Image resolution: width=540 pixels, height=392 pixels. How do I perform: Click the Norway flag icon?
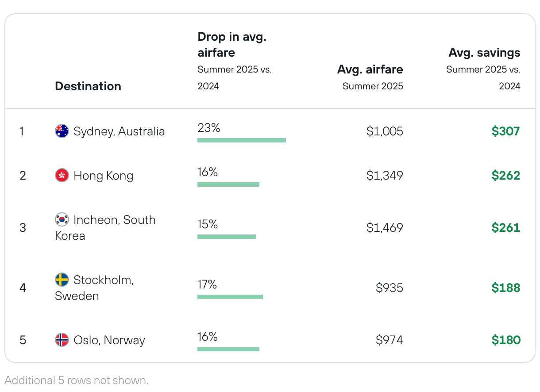click(x=62, y=340)
